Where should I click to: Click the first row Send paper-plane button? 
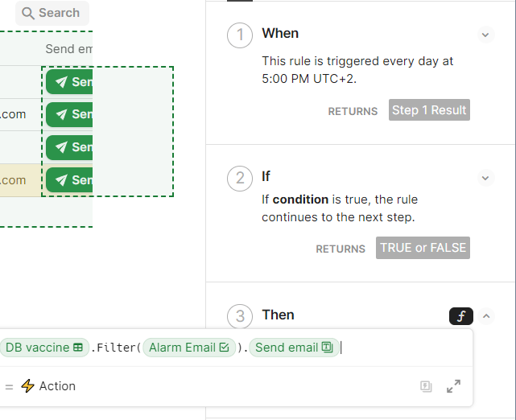coord(69,81)
